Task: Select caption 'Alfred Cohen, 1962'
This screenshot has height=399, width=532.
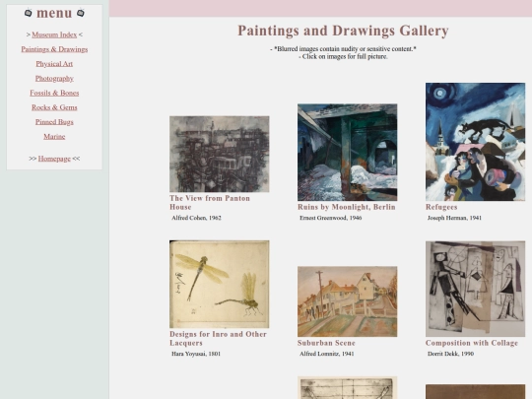Action: 196,218
